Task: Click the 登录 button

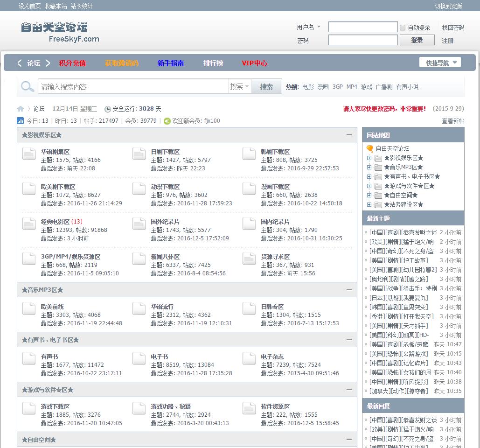Action: pyautogui.click(x=417, y=40)
